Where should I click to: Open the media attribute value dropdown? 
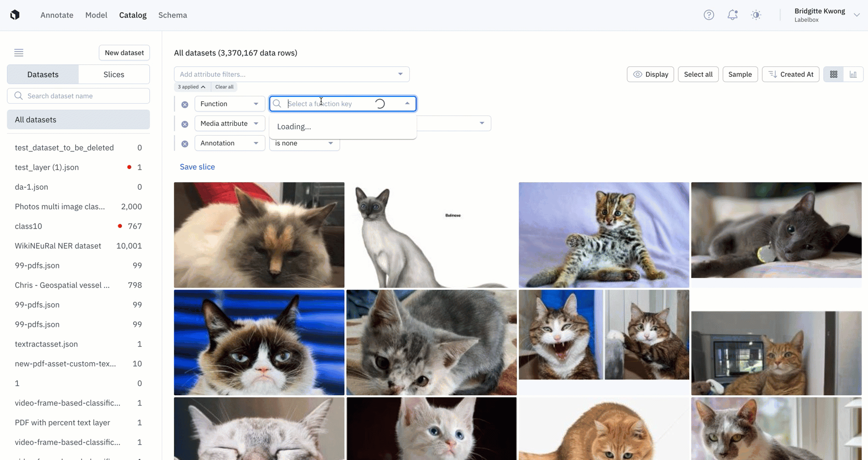tap(482, 123)
